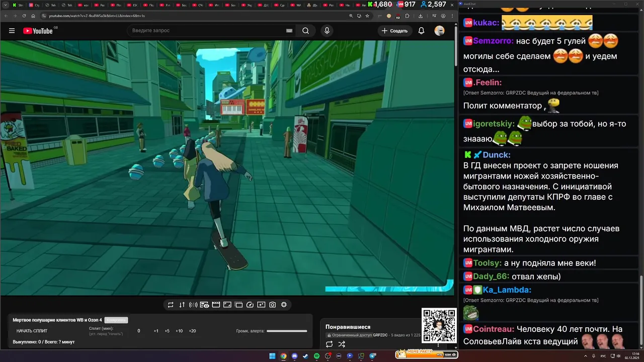
Task: Click the dashed window icon in video toolbar
Action: tap(238, 305)
